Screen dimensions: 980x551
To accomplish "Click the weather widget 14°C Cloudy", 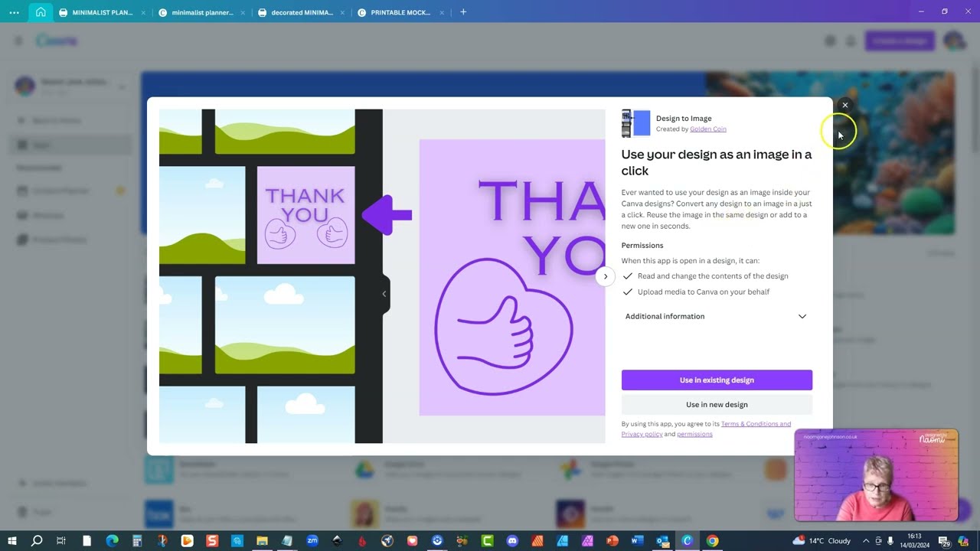I will (x=822, y=540).
